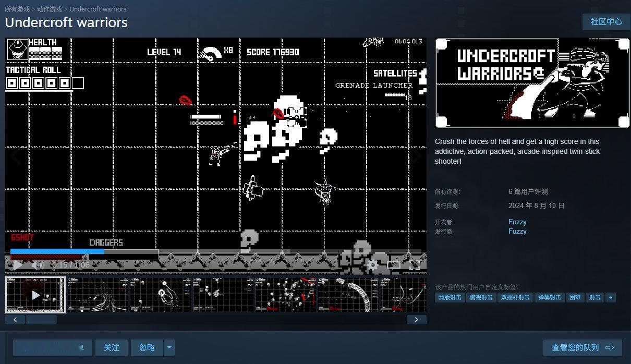The height and width of the screenshot is (364, 631).
Task: Select the 清版射击 tag
Action: point(450,297)
